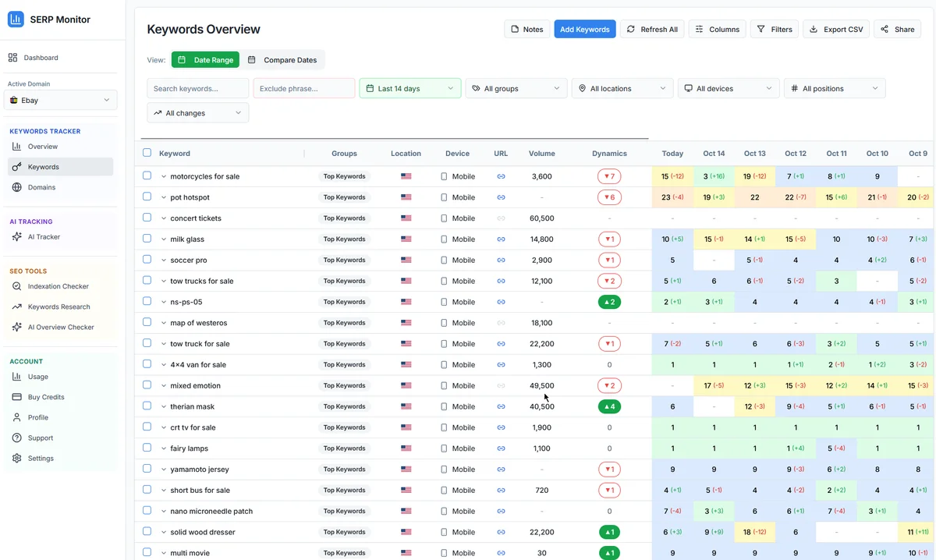Click Oct 13 position cell for solid wood dresser
This screenshot has width=936, height=560.
coord(755,532)
